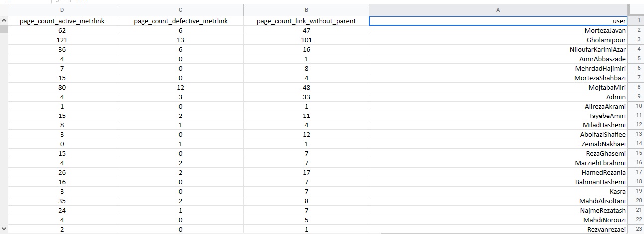644x234 pixels.
Task: Select column A header
Action: [x=497, y=10]
